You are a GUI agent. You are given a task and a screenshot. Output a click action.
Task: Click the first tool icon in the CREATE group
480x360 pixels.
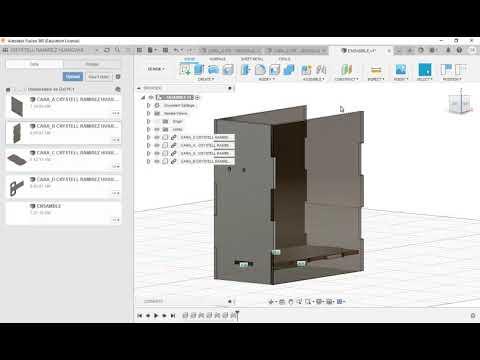[185, 70]
